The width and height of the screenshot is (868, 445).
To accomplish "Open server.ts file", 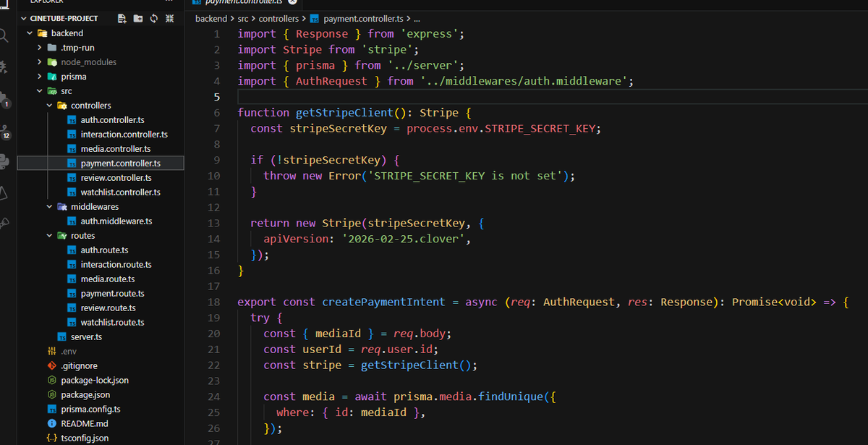I will 101,336.
